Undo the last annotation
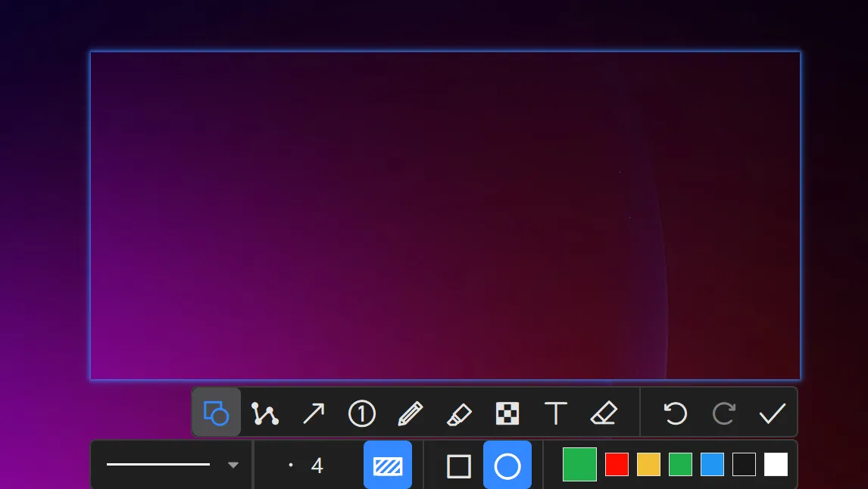 point(675,413)
